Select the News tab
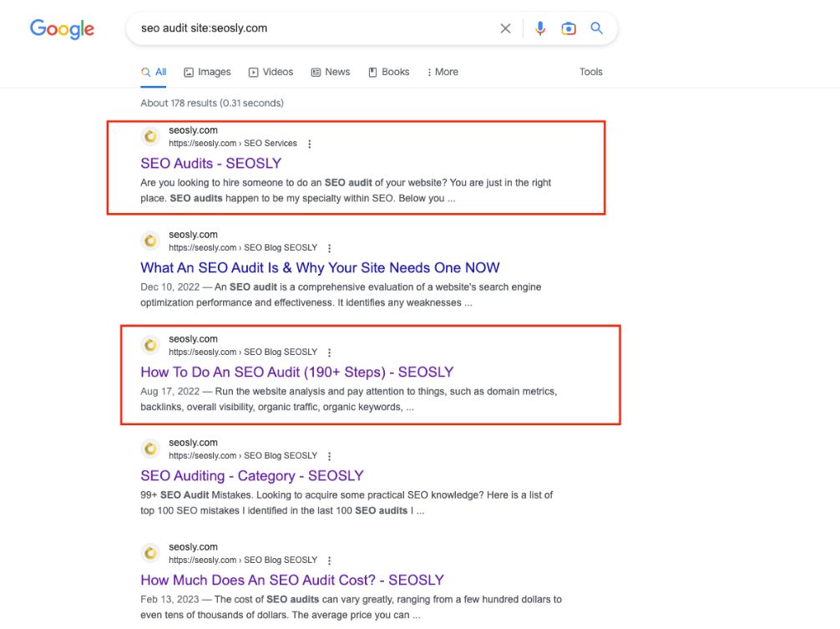Image resolution: width=840 pixels, height=629 pixels. coord(331,72)
